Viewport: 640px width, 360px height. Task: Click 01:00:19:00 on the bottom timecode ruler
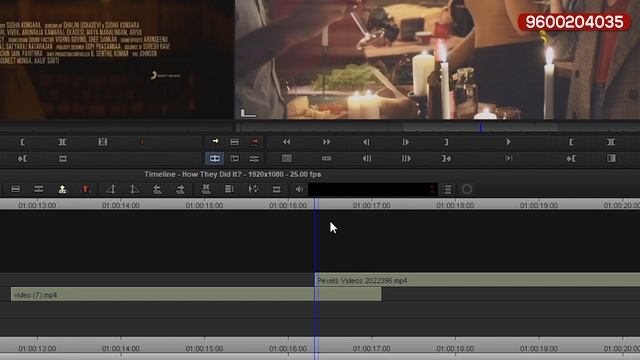539,349
